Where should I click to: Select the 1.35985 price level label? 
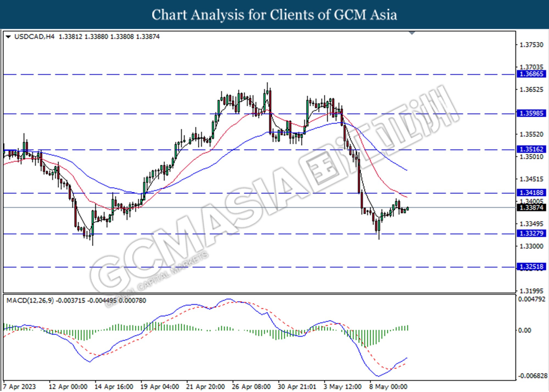point(531,113)
